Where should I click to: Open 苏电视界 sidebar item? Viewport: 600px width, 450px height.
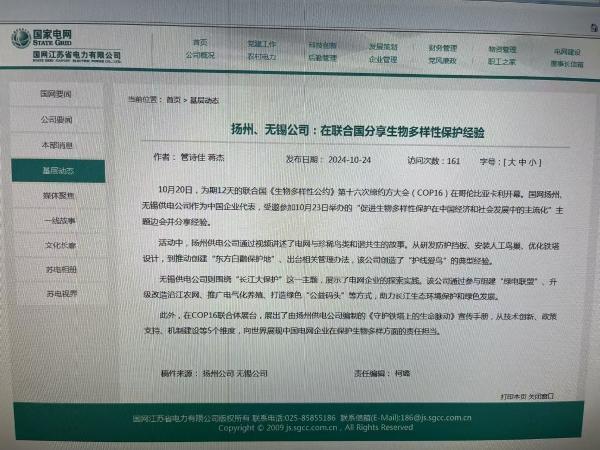(x=57, y=294)
